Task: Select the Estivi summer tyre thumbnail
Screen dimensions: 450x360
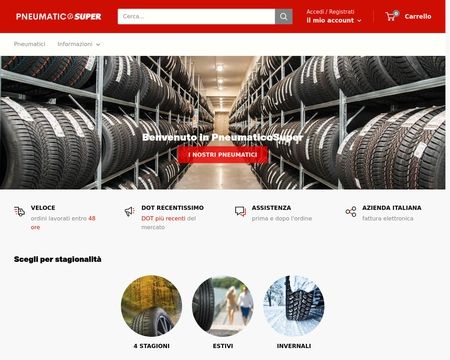Action: click(x=223, y=306)
